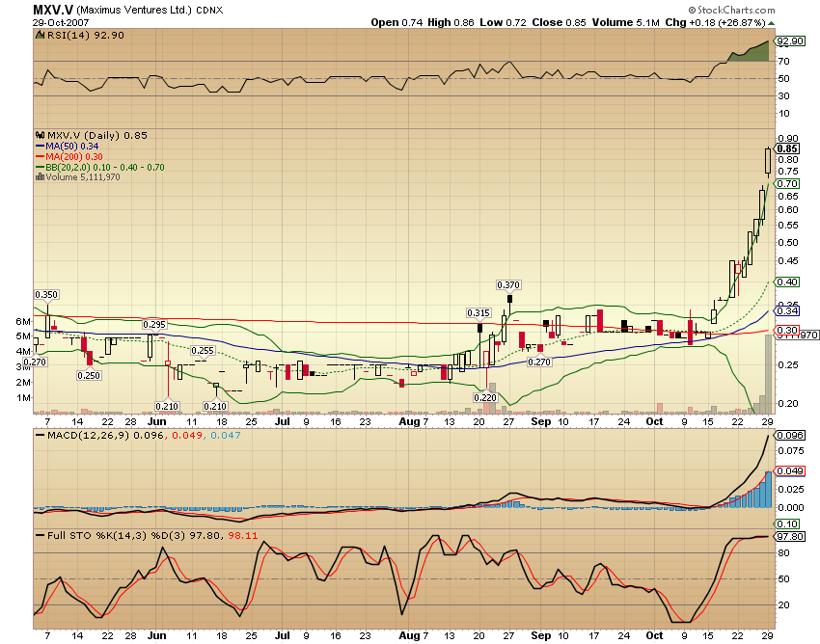Click the blue 0.047 MACD histogram value
The image size is (820, 644).
226,435
